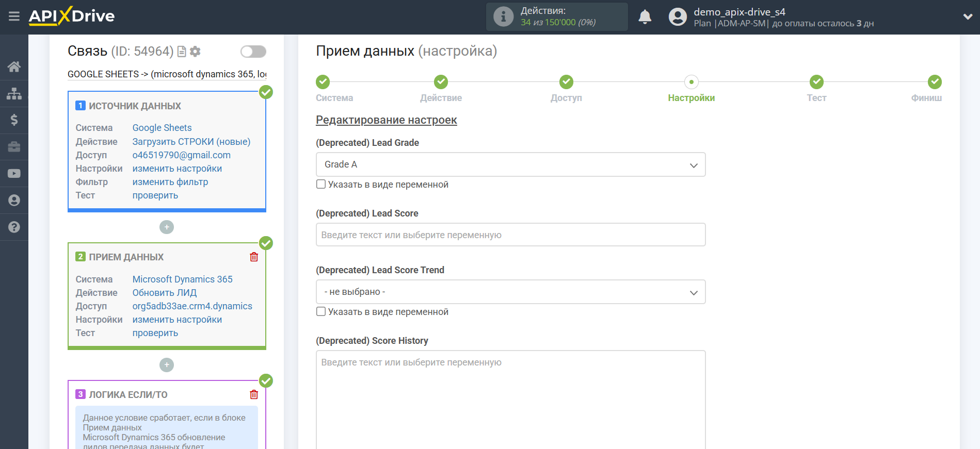Open the Lead Score Trend dropdown
Screen dimensions: 980x449
coord(510,292)
